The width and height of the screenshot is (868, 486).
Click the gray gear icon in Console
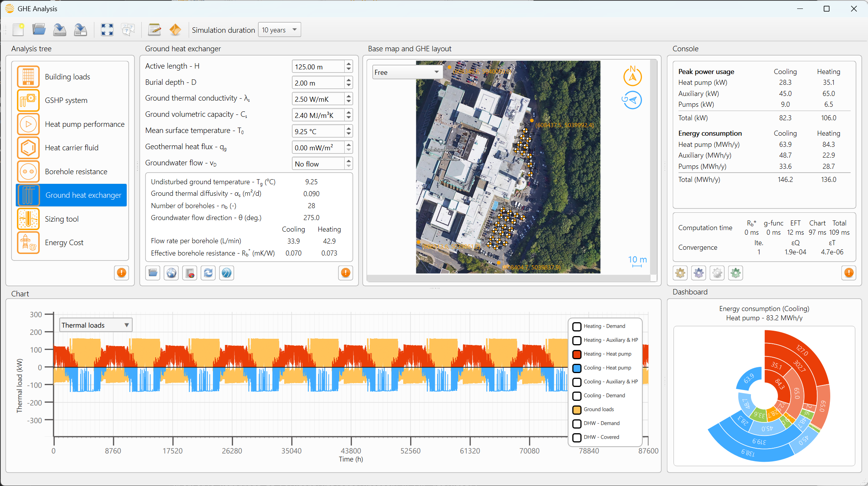(x=717, y=273)
